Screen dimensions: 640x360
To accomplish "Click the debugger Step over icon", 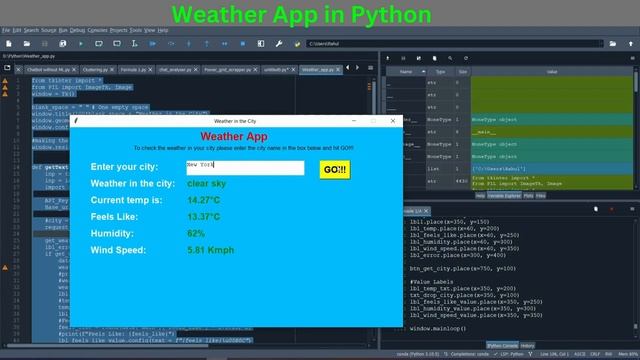I will tap(171, 44).
